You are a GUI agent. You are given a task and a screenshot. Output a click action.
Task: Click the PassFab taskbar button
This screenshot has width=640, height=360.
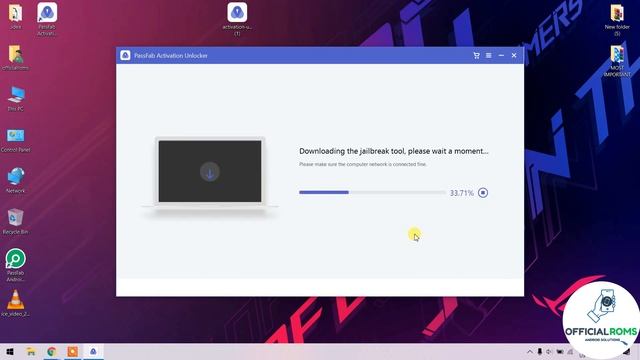93,351
